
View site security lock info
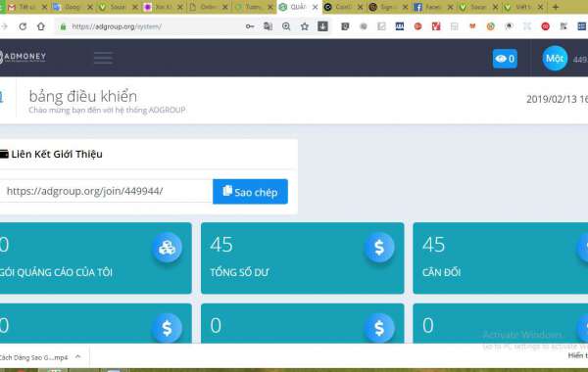pos(63,26)
